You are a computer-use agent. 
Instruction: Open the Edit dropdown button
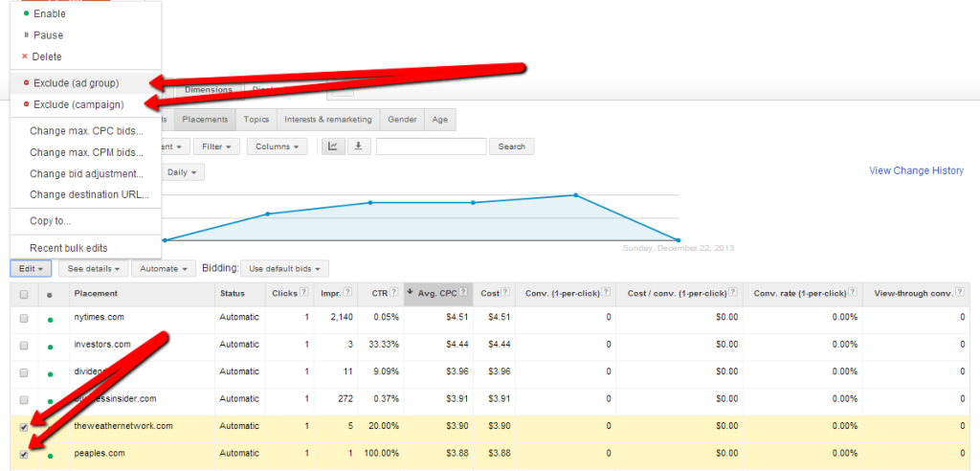tap(31, 269)
